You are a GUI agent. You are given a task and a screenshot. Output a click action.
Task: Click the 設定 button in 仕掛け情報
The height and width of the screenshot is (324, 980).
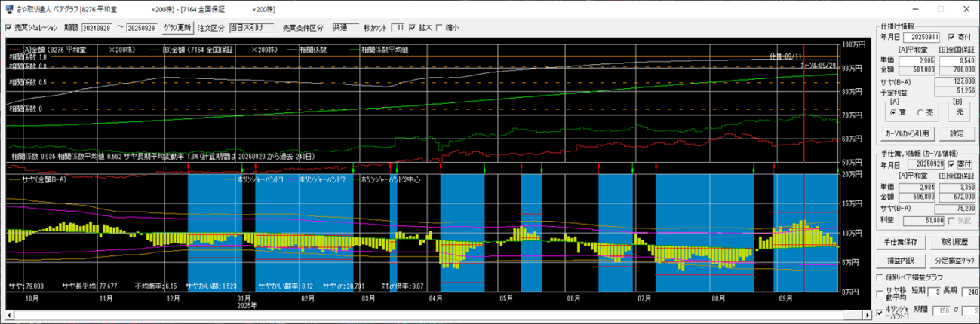pos(956,133)
